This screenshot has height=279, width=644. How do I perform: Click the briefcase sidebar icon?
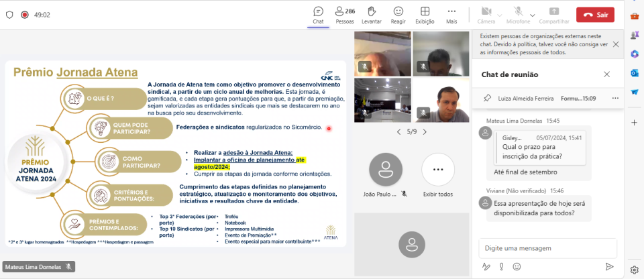[x=635, y=15]
